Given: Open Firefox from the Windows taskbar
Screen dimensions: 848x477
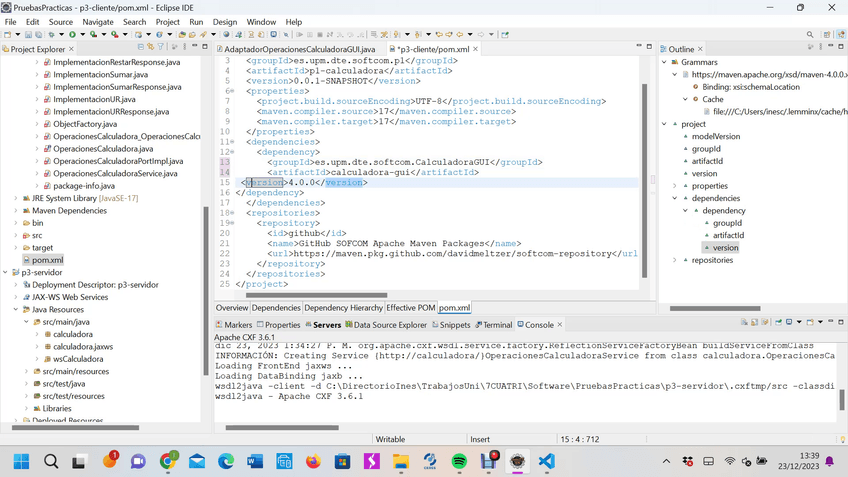Looking at the screenshot, I should tap(313, 461).
